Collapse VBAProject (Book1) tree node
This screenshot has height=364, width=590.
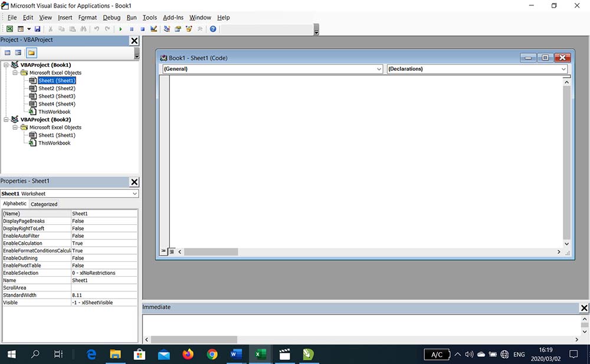click(x=6, y=65)
